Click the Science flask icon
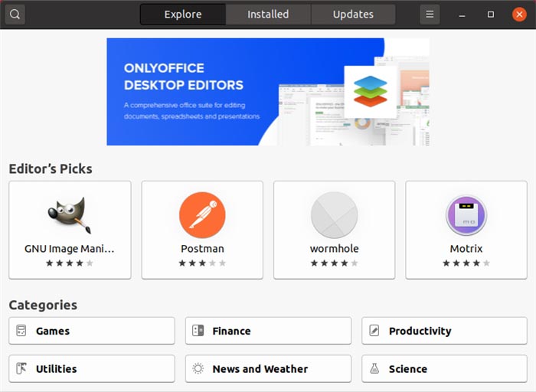 point(374,368)
